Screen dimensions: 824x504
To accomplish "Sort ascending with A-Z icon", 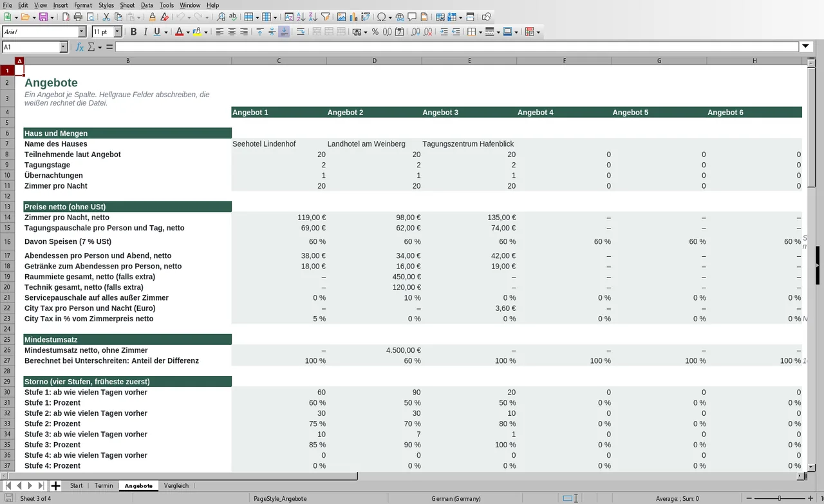I will tap(301, 17).
